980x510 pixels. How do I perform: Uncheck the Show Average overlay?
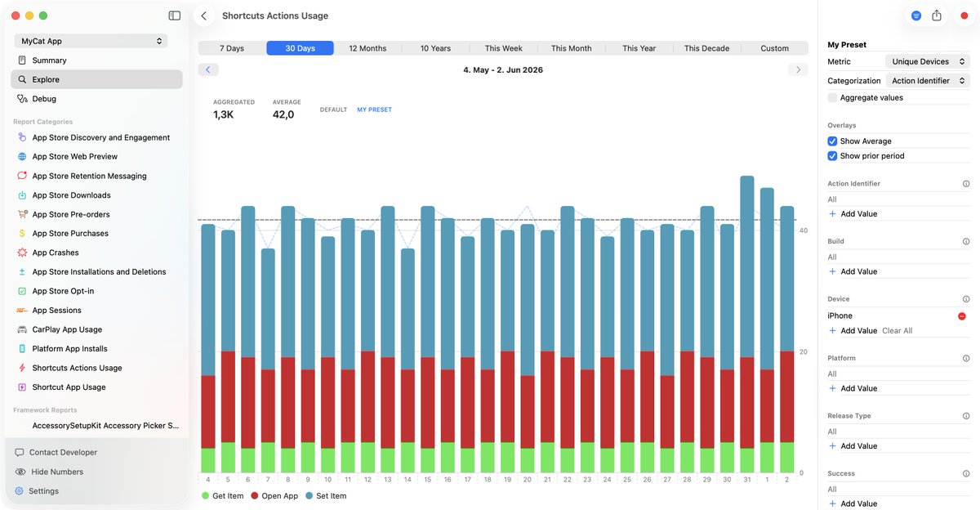(x=832, y=141)
